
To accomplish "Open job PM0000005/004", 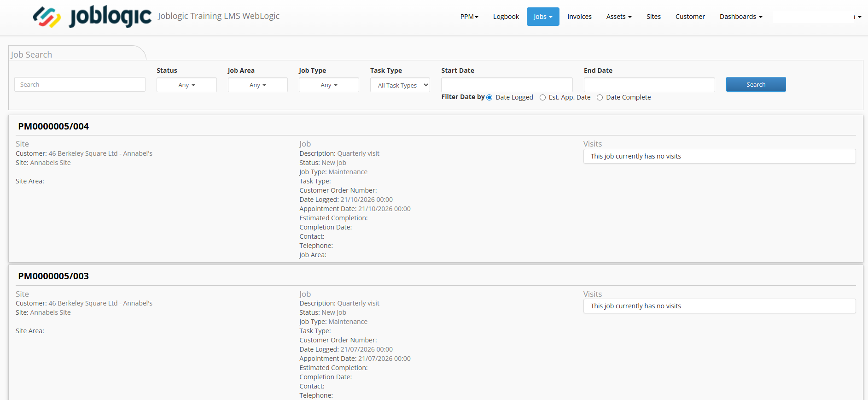I will [53, 126].
